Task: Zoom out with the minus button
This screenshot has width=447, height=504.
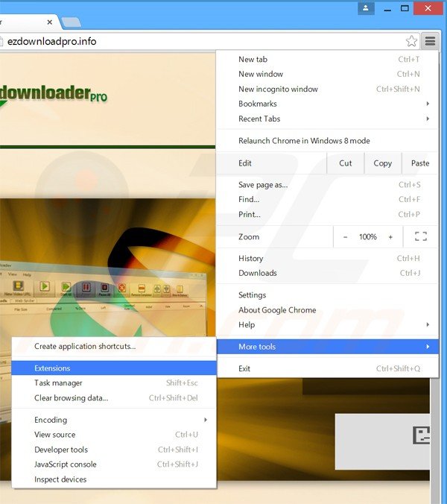Action: pyautogui.click(x=345, y=236)
